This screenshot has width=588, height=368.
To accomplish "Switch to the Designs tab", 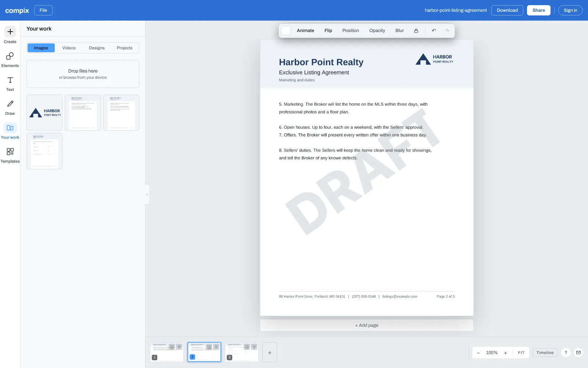I will pyautogui.click(x=97, y=48).
